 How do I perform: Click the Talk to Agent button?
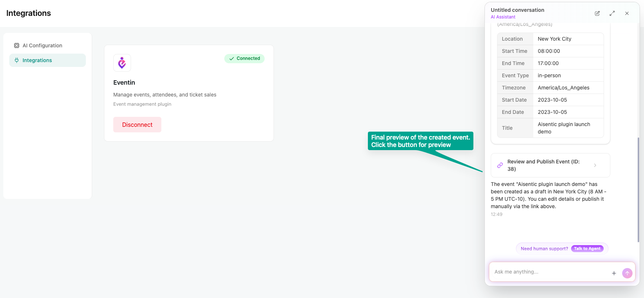coord(587,248)
